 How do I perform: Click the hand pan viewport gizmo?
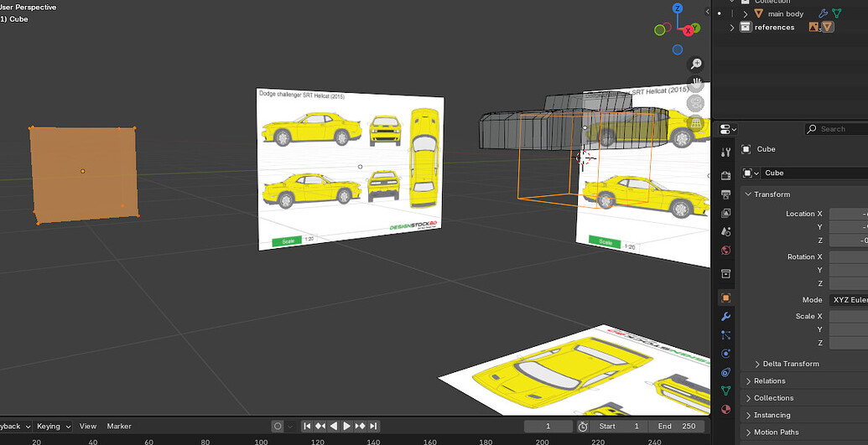pyautogui.click(x=696, y=84)
